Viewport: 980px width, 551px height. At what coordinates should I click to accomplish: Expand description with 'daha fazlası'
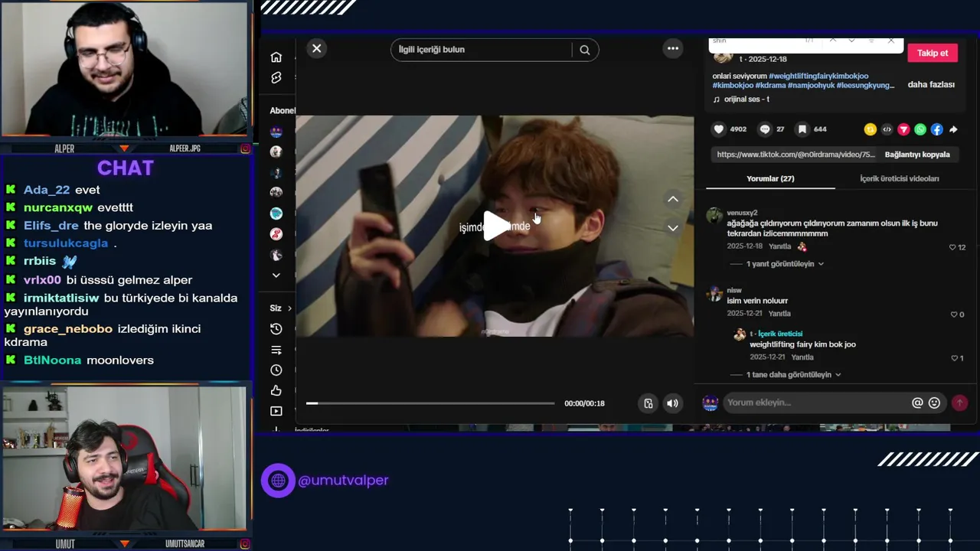click(x=931, y=85)
